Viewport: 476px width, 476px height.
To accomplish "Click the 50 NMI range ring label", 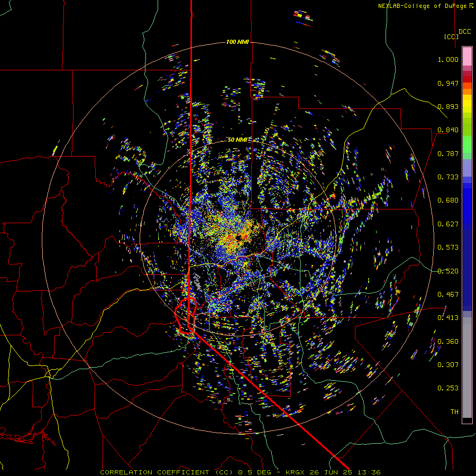I will 237,140.
